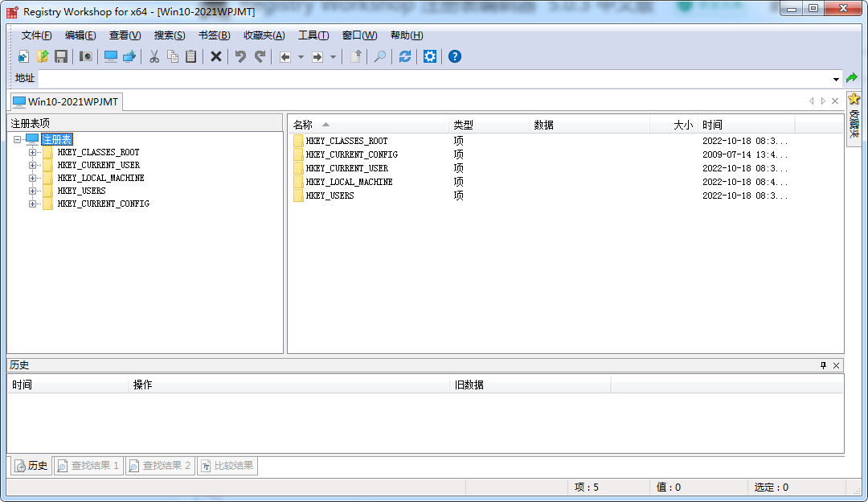The width and height of the screenshot is (868, 502).
Task: Click the Search magnifier icon
Action: coord(379,56)
